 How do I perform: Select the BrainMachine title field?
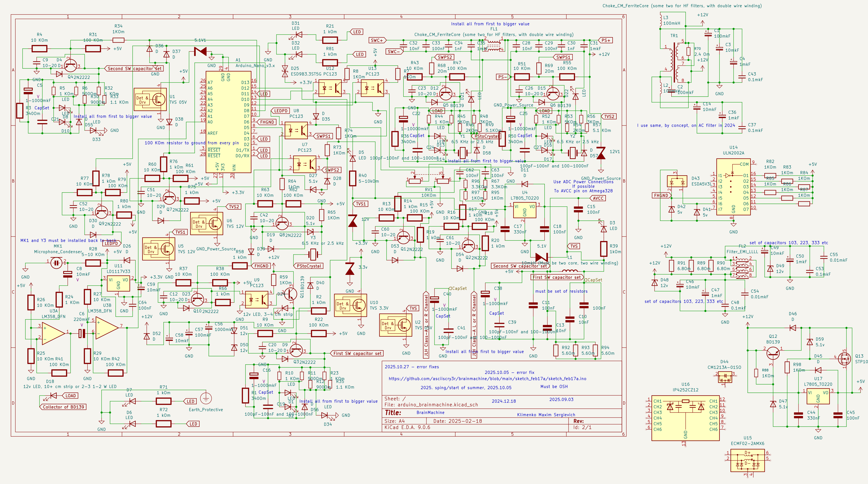[x=430, y=412]
